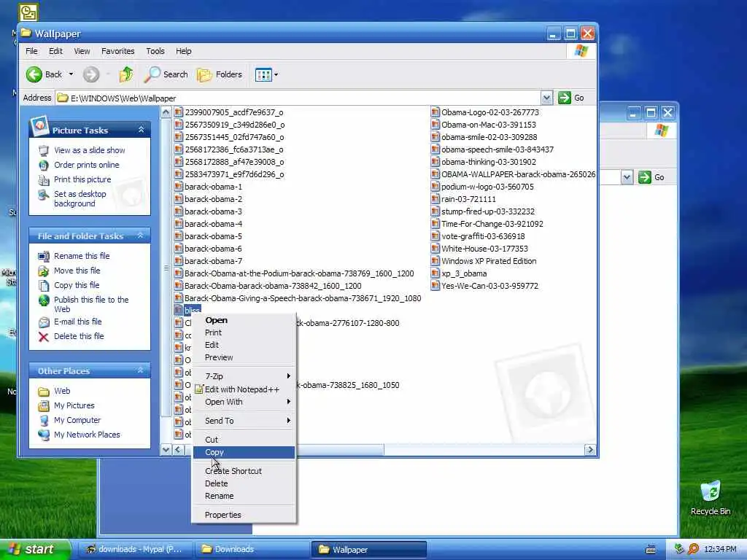The height and width of the screenshot is (560, 747).
Task: Open the Back history dropdown arrow
Action: (71, 74)
